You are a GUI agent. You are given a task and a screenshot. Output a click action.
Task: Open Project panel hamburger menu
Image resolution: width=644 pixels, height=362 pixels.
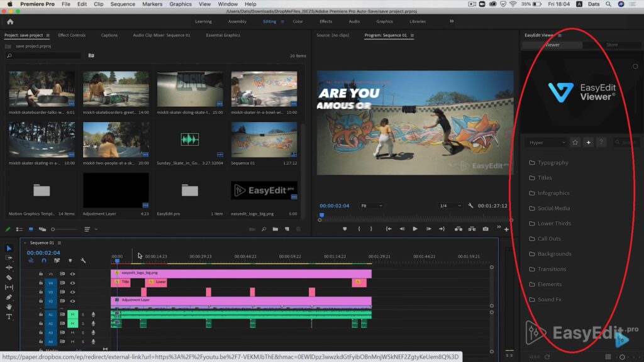(48, 35)
